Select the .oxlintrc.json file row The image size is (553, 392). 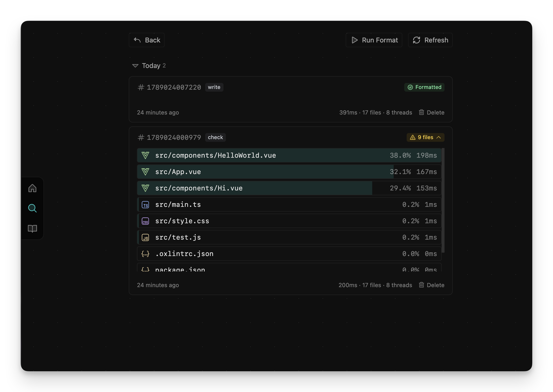pos(289,254)
